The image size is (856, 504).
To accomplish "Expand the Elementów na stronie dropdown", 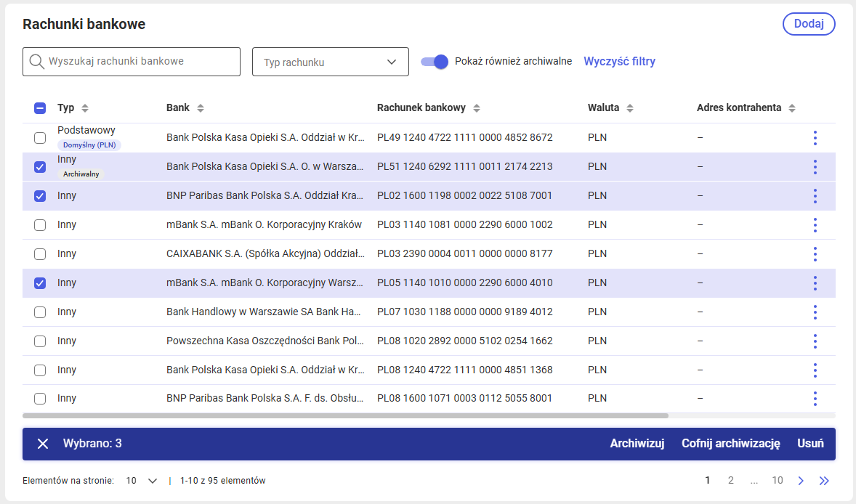I will pyautogui.click(x=142, y=481).
